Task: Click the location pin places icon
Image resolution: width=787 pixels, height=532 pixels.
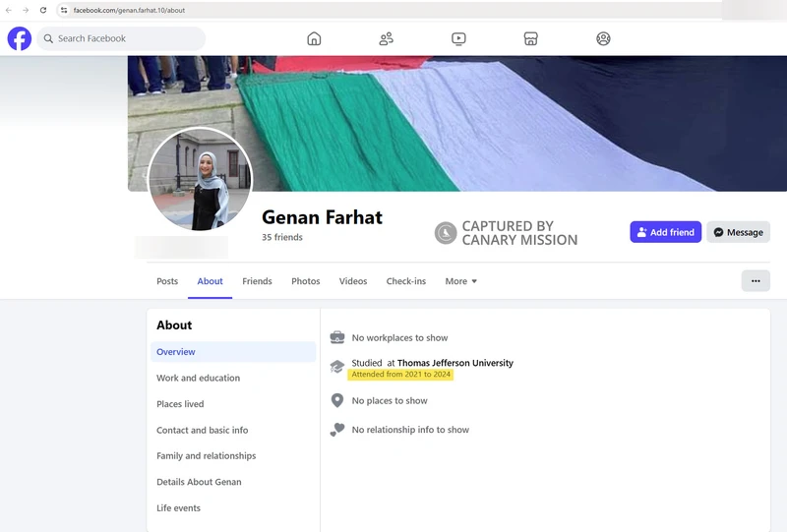Action: click(x=337, y=400)
